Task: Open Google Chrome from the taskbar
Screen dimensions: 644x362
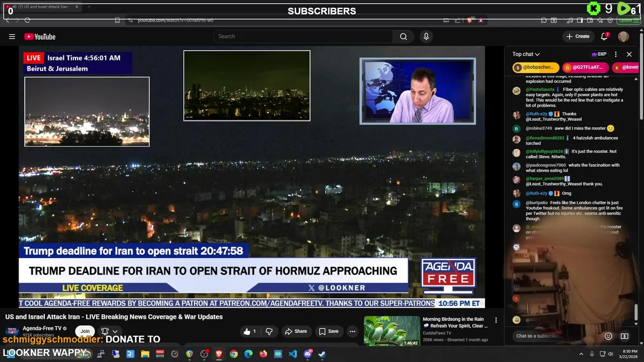Action: (x=233, y=354)
